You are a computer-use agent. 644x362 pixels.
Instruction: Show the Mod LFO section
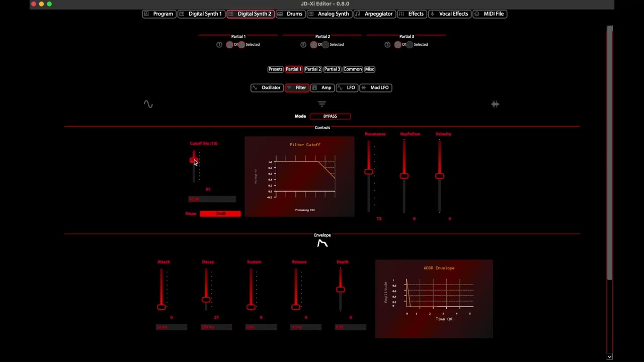[375, 88]
